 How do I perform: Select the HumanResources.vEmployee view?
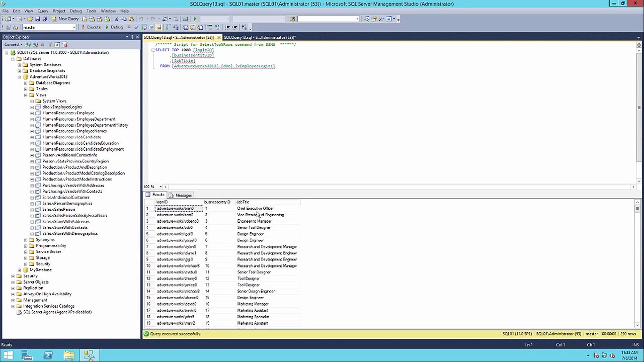click(x=68, y=113)
